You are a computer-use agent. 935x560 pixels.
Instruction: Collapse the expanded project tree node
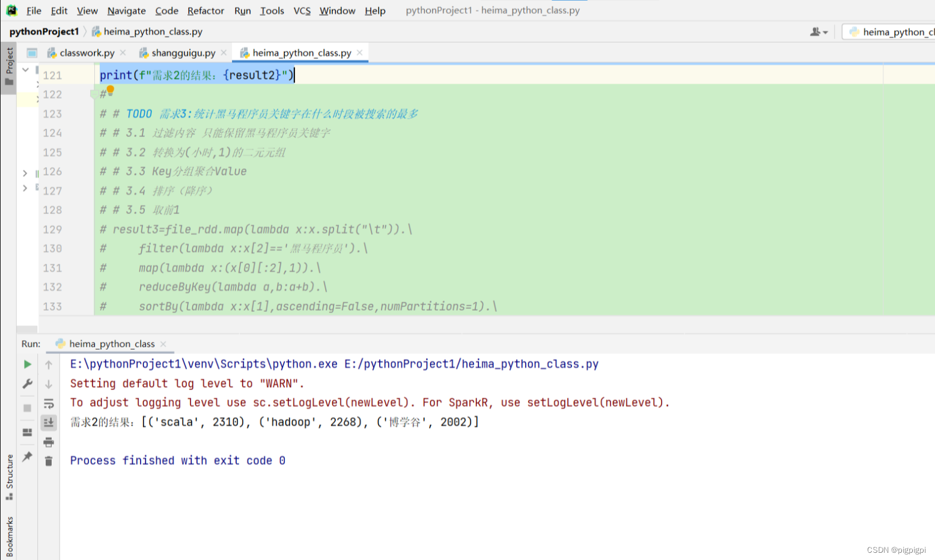[x=25, y=70]
